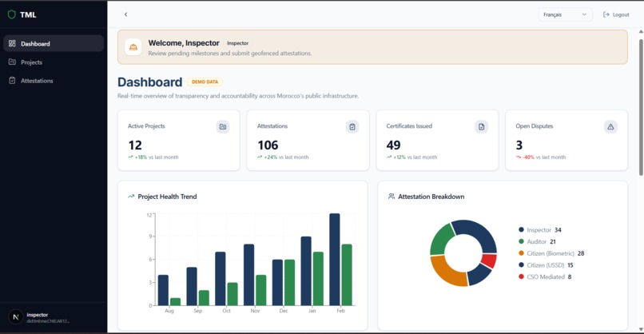Click the Welcome, Inspector heading

coord(184,42)
